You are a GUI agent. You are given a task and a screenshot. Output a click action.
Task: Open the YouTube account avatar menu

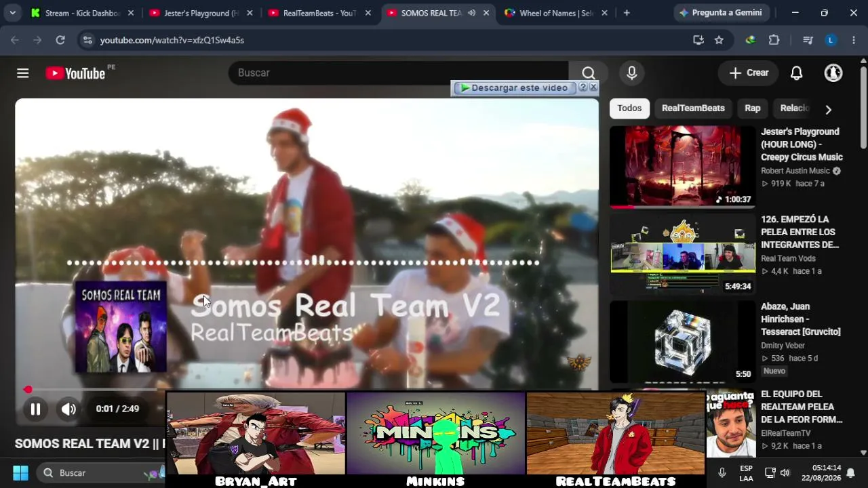[833, 73]
